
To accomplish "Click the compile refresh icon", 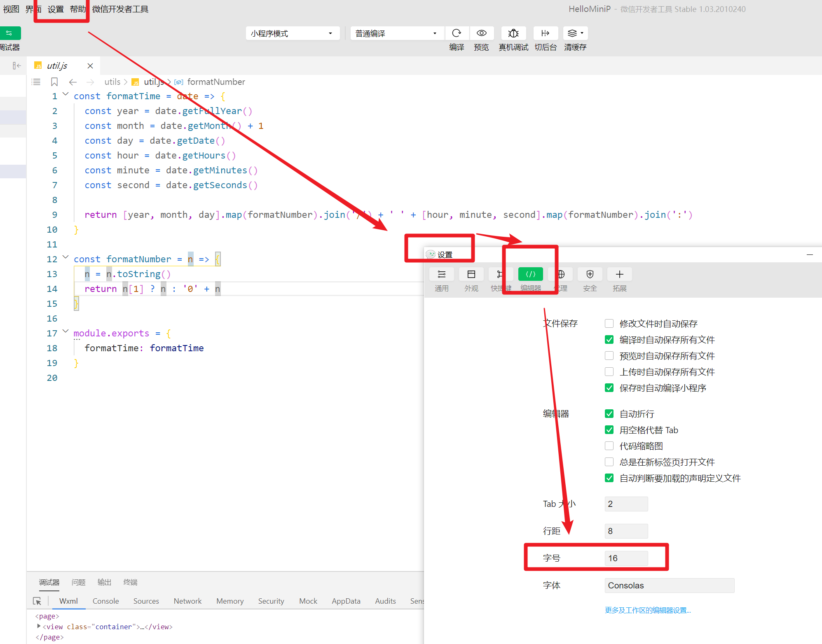I will click(x=456, y=33).
